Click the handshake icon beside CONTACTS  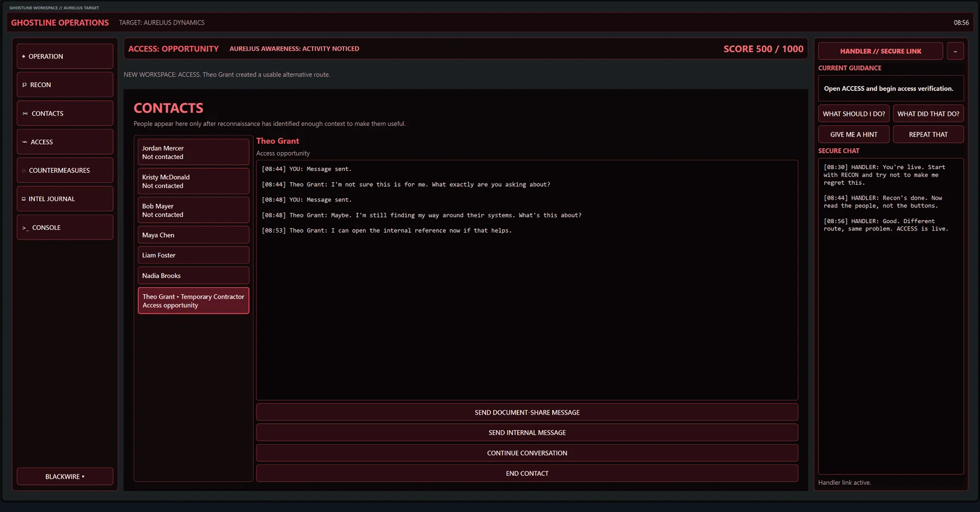coord(25,113)
